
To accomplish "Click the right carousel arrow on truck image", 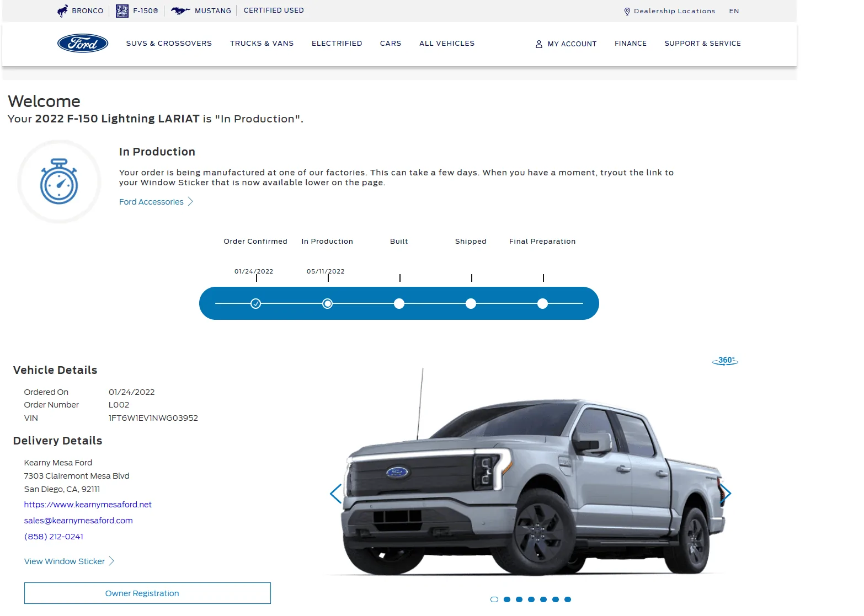I will pos(727,494).
